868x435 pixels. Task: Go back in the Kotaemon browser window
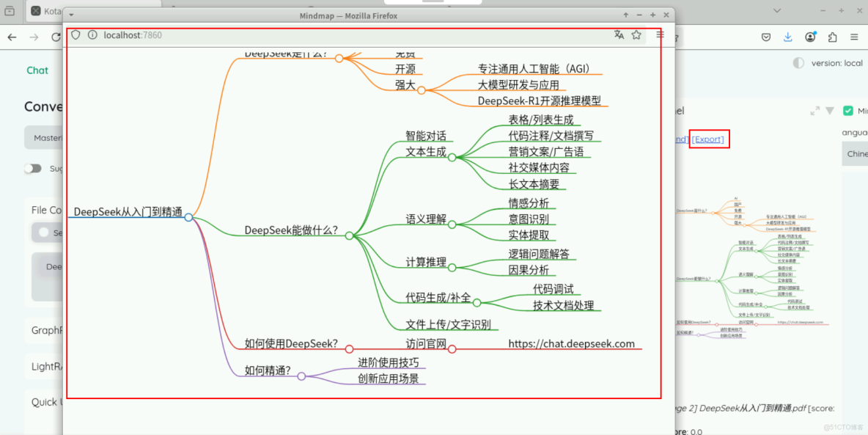point(12,37)
